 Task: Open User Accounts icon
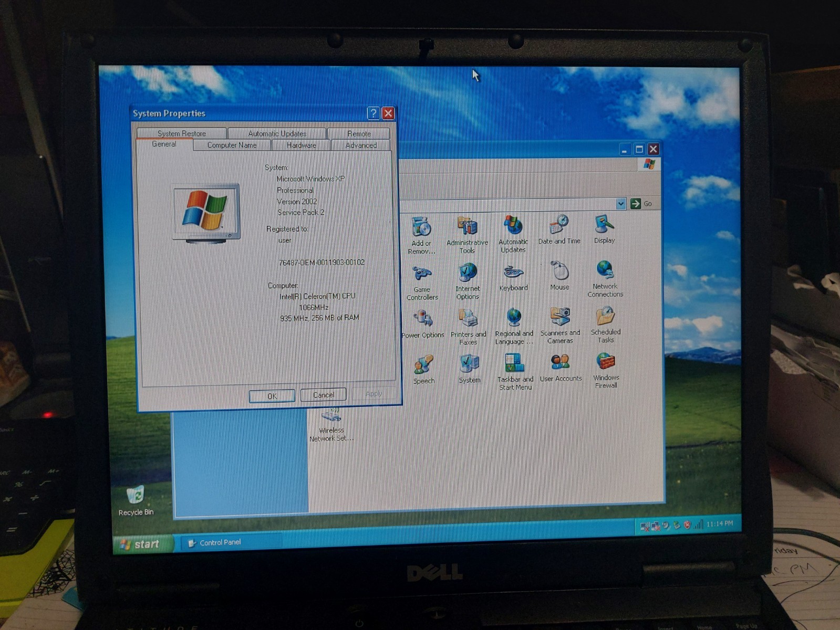[x=561, y=368]
